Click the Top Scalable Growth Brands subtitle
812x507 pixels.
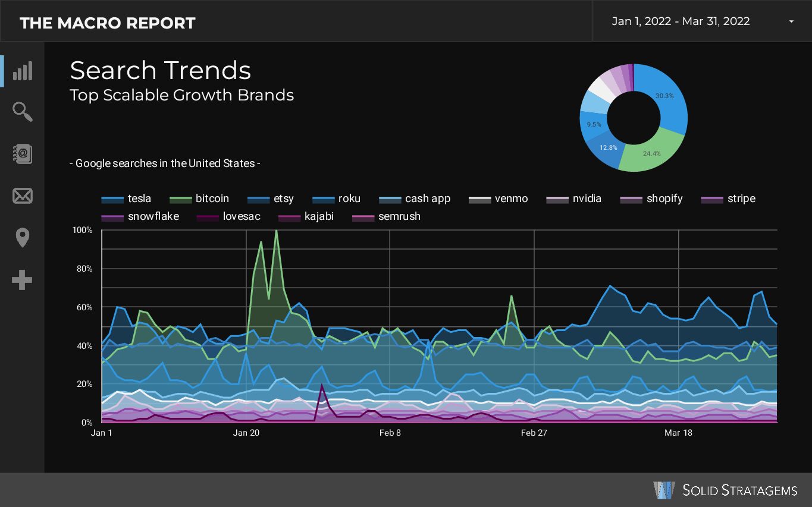182,95
